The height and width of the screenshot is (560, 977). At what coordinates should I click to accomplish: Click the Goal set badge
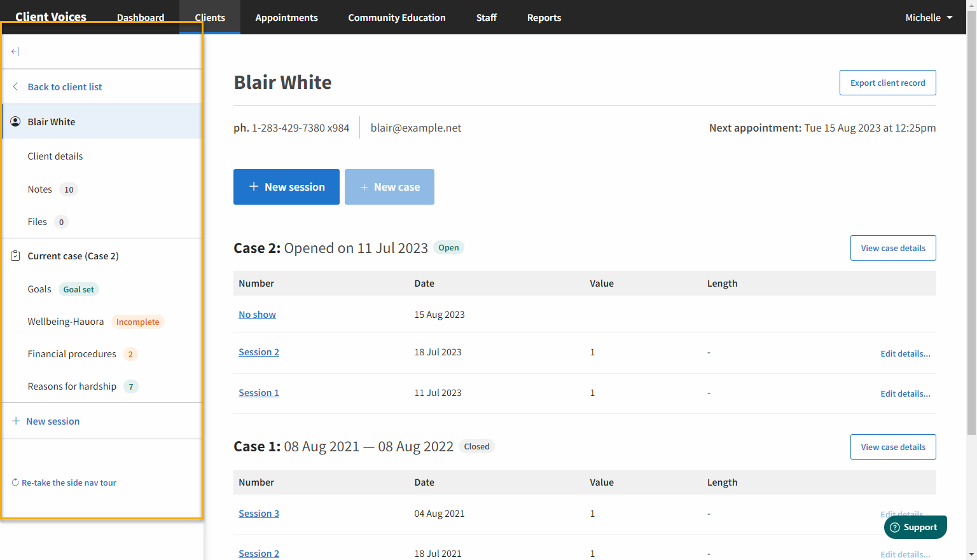point(79,289)
